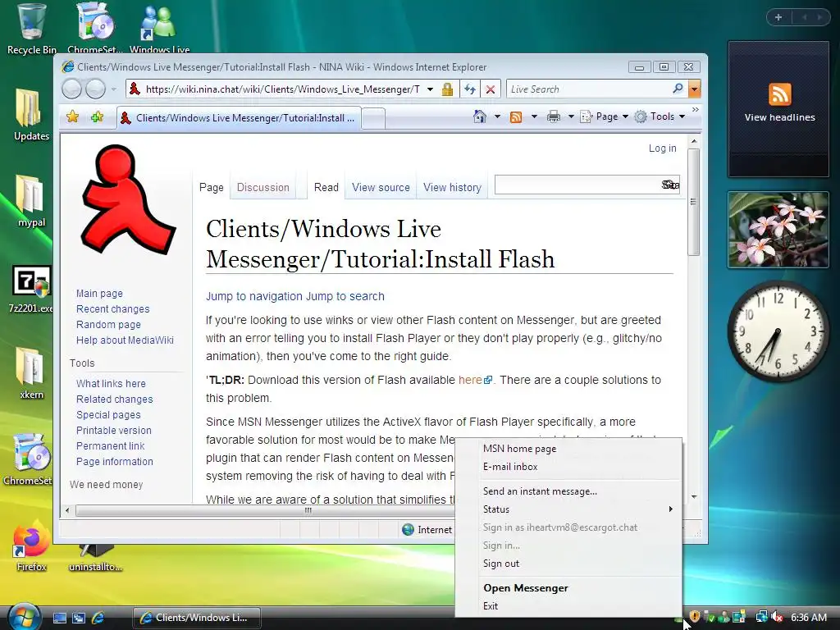Go to the wiki Main page link
The height and width of the screenshot is (630, 840).
pyautogui.click(x=99, y=294)
